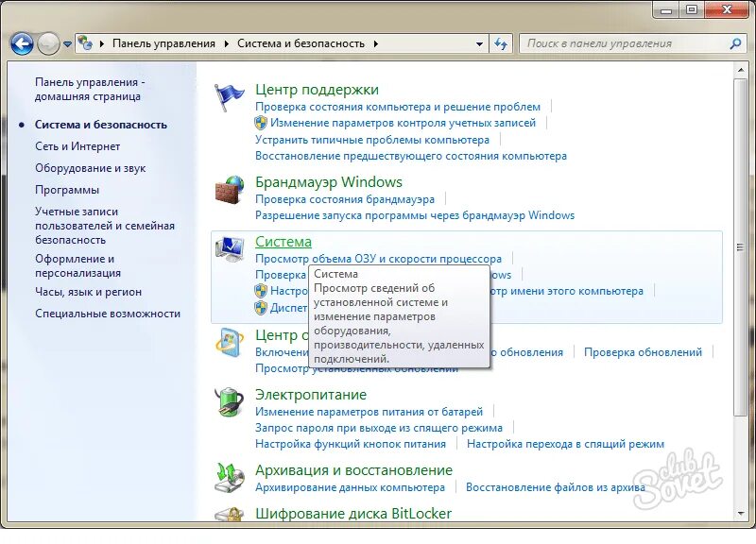This screenshot has width=756, height=544.
Task: Click shield icon beside Диспет... link
Action: [x=261, y=307]
